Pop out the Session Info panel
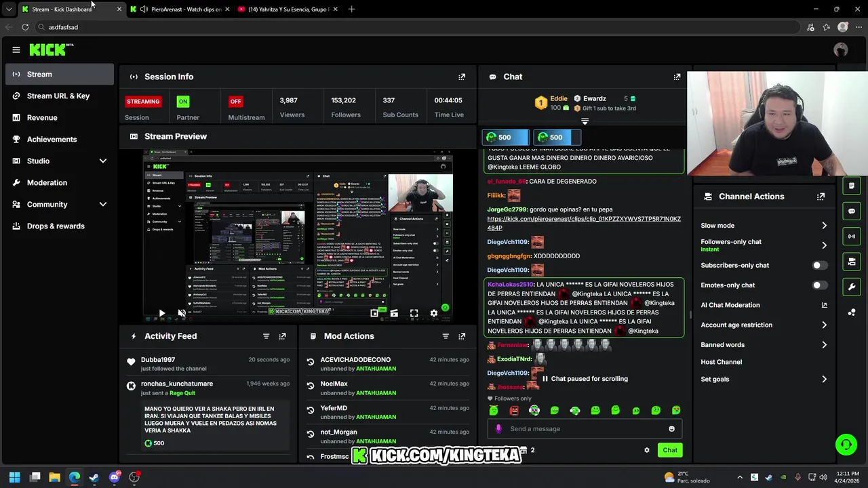Image resolution: width=868 pixels, height=488 pixels. [x=462, y=77]
